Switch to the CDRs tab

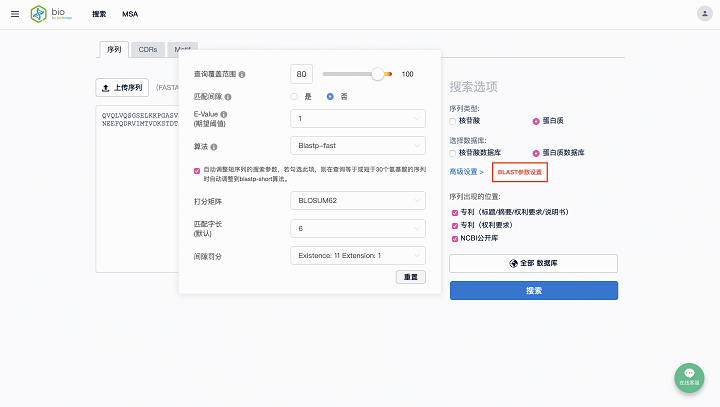coord(147,49)
